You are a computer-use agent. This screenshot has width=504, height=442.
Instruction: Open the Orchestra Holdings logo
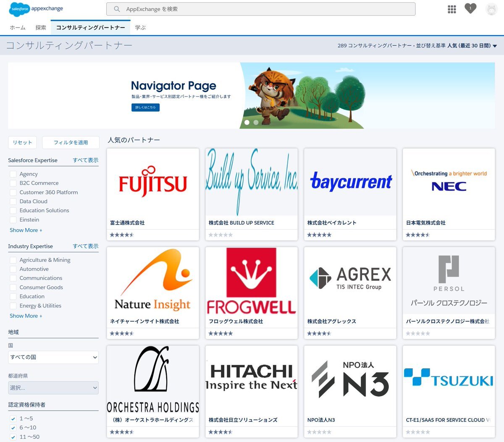(153, 379)
